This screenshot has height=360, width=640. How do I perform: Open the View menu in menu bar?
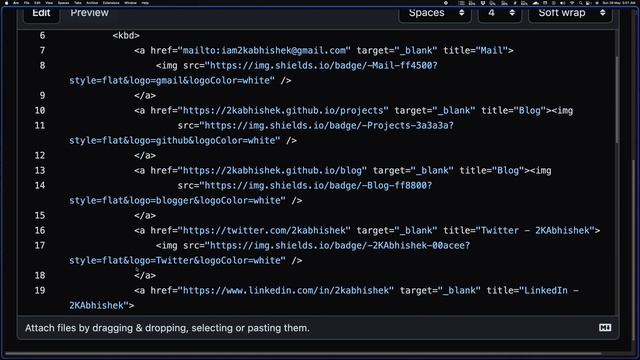(x=49, y=3)
